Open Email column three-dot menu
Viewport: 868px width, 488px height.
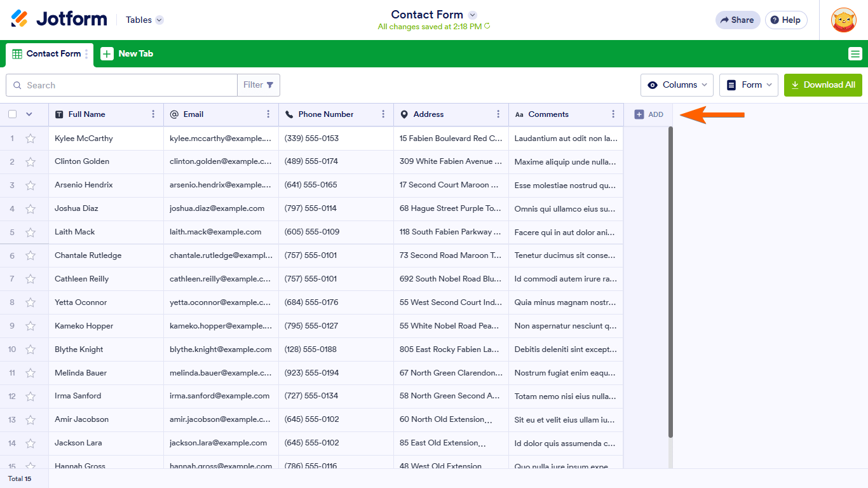click(x=268, y=114)
